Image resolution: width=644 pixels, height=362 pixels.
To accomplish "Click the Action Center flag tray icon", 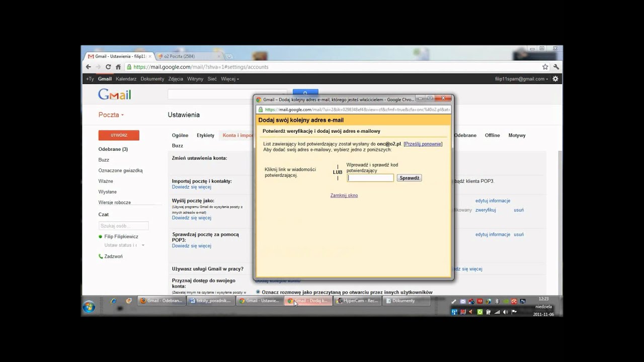I will (x=514, y=312).
